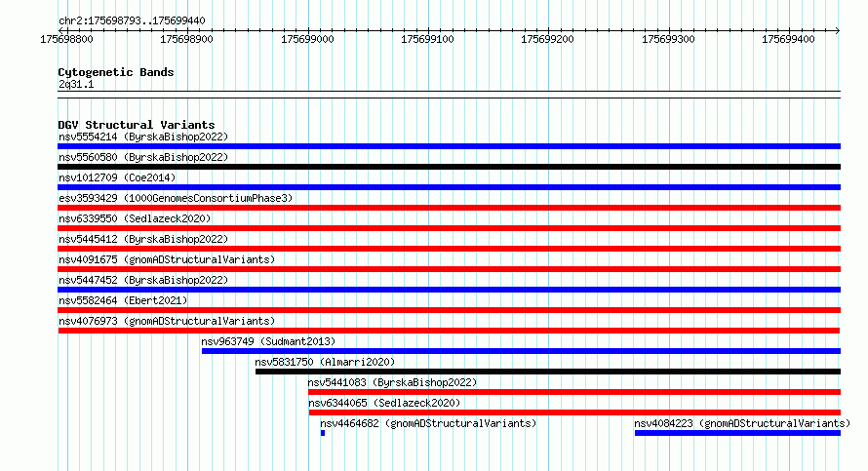Image resolution: width=868 pixels, height=471 pixels.
Task: Open the nsv4076973 (gnomADStructuralVariants) label
Action: tap(167, 321)
